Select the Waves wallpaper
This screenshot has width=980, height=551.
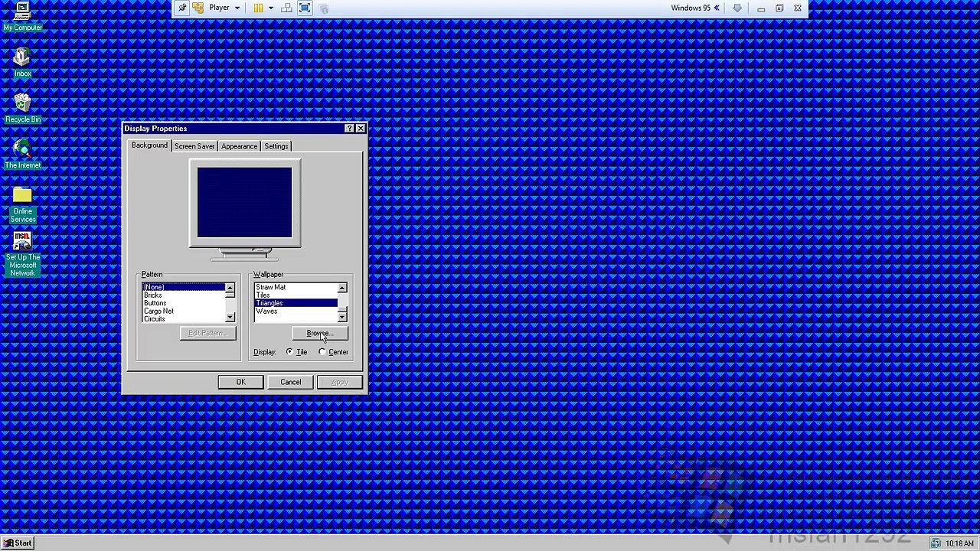click(x=296, y=311)
